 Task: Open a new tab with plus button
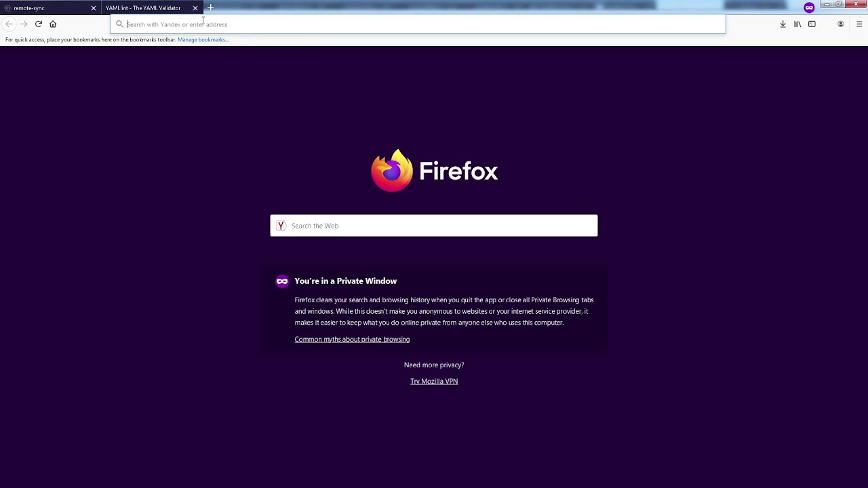point(211,7)
